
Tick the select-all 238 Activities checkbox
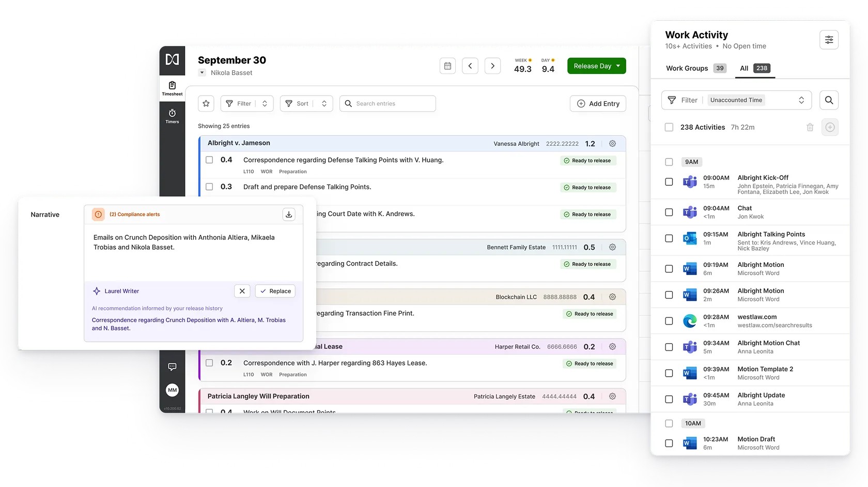click(x=669, y=127)
